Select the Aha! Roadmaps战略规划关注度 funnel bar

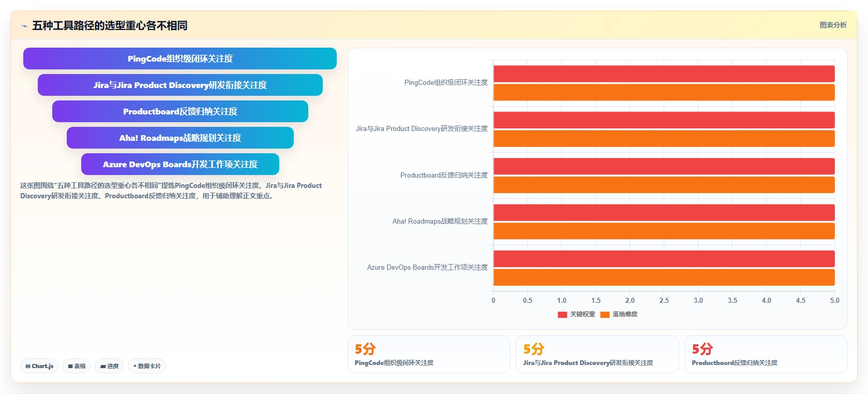click(180, 138)
